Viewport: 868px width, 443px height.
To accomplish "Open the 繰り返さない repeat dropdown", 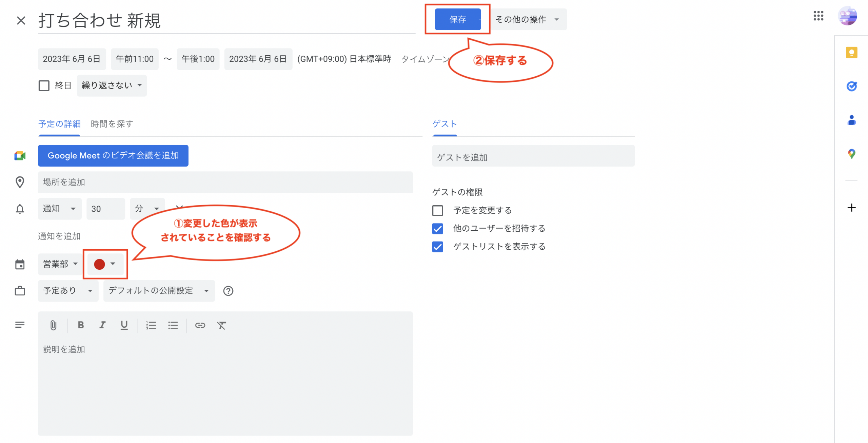I will (x=112, y=85).
